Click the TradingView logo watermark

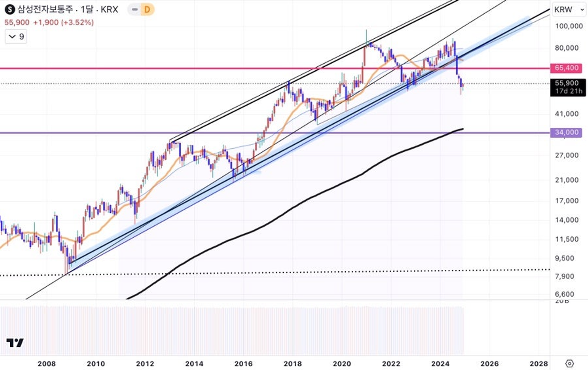(x=15, y=343)
